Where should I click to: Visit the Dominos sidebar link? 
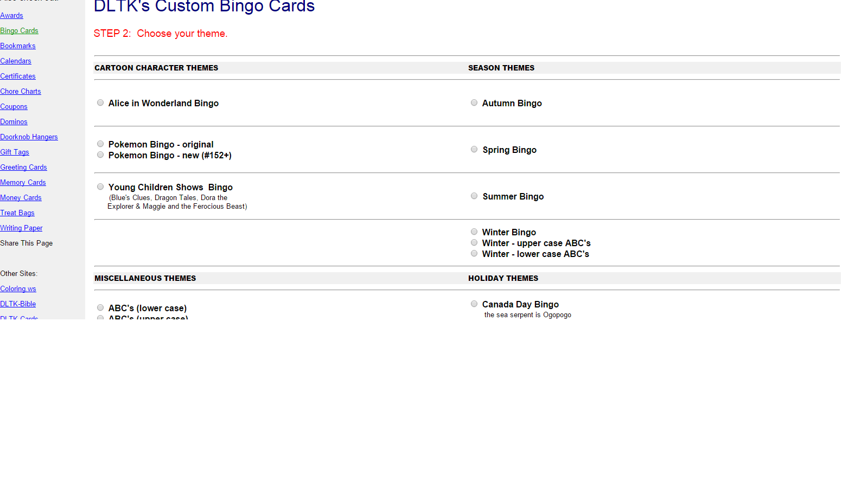pos(14,122)
